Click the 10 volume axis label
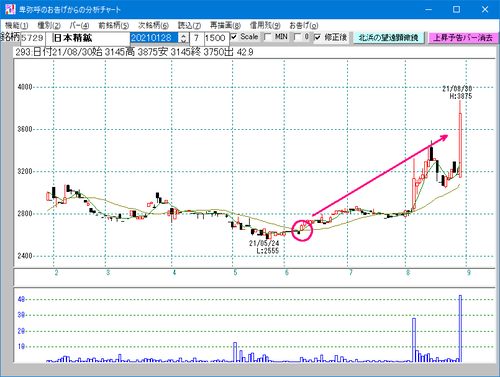The width and height of the screenshot is (500, 377). coord(21,347)
